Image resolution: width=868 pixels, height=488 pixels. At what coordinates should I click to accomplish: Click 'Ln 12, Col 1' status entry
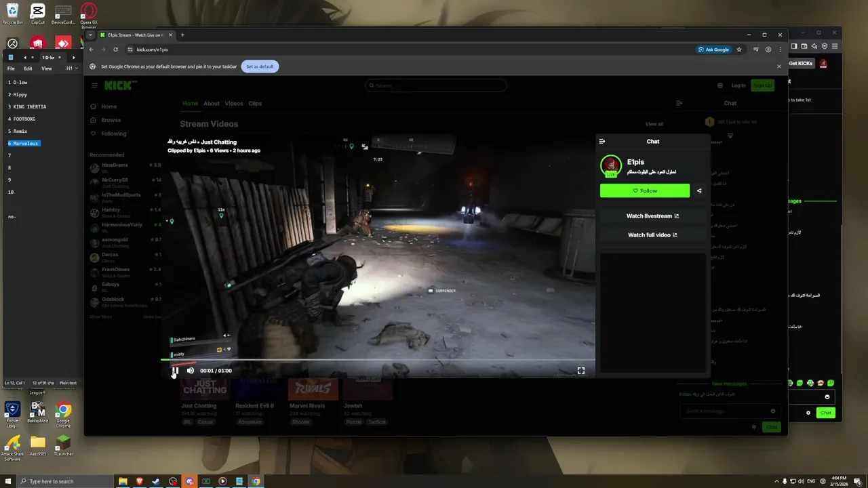[15, 383]
